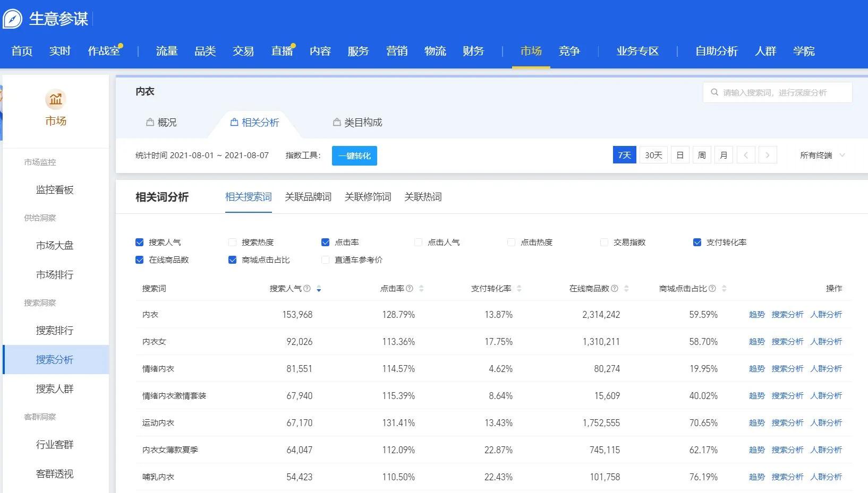Open 趋势 link for 运动内衣 row

click(757, 423)
